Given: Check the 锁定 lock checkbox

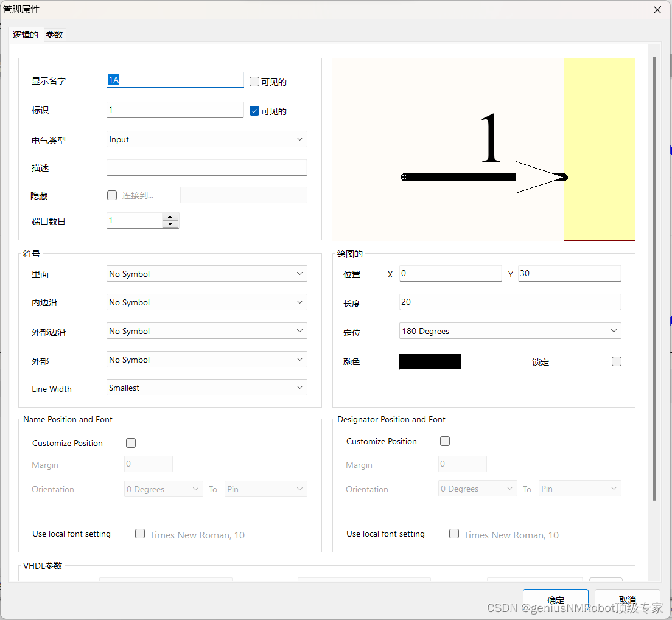Looking at the screenshot, I should [616, 361].
